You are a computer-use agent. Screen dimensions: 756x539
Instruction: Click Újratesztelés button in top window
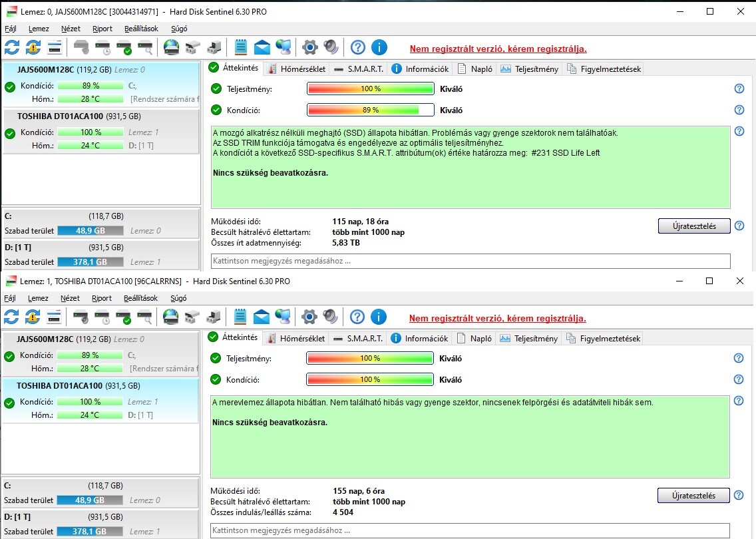tap(694, 226)
